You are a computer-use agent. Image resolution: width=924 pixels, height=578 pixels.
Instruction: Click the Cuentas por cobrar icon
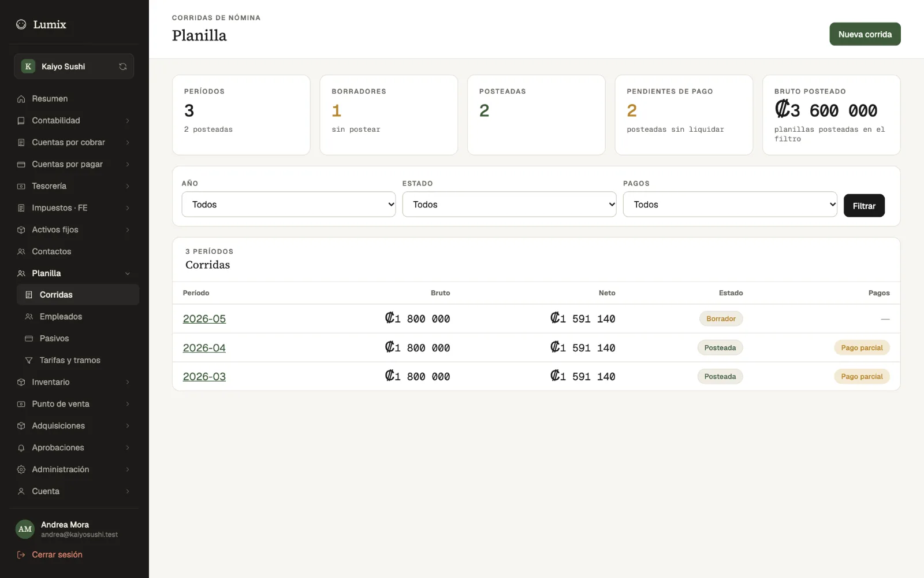(21, 143)
